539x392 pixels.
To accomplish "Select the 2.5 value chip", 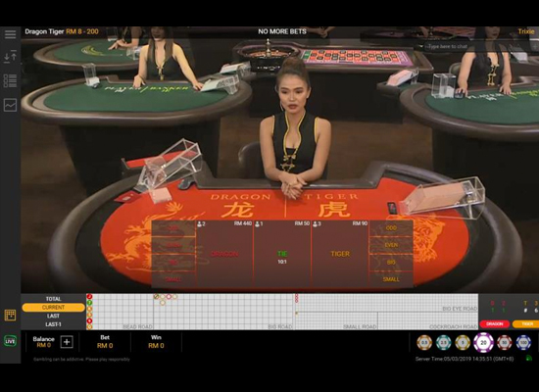I will (x=443, y=343).
